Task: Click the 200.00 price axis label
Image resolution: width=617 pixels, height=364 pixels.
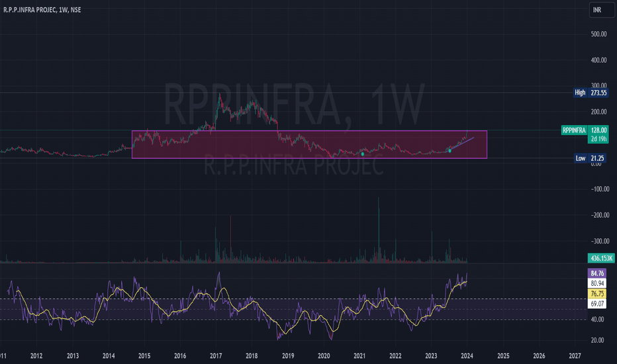Action: (x=598, y=112)
